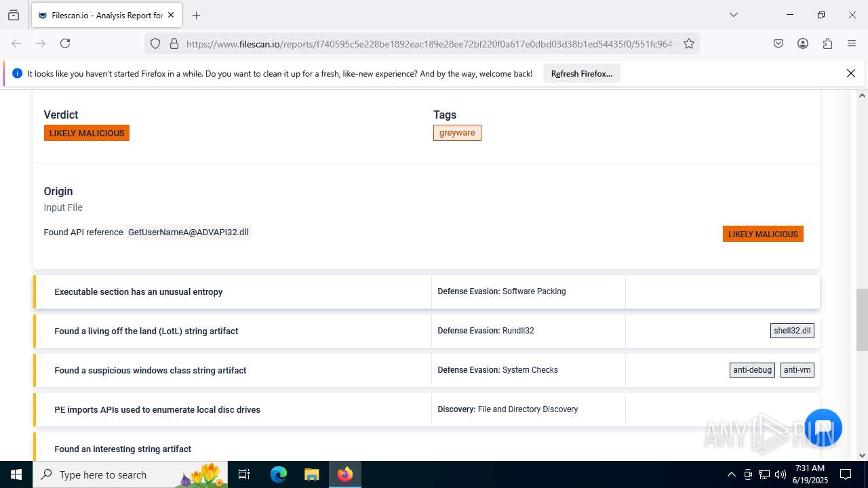Screen dimensions: 868x488
Task: Open the blue chat support bubble
Action: [x=823, y=427]
